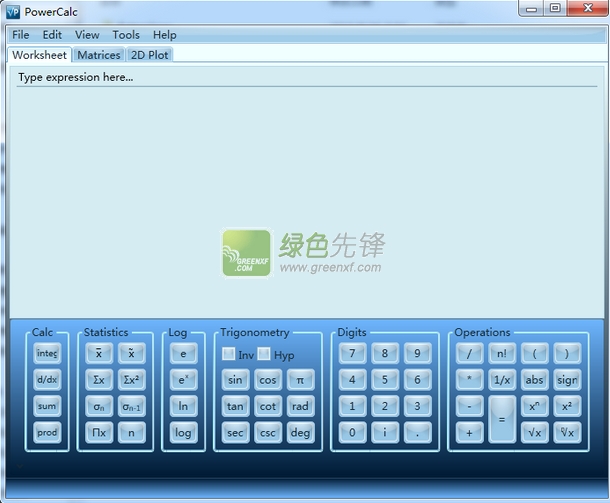Click digit 1 button
The image size is (610, 503).
tap(352, 406)
